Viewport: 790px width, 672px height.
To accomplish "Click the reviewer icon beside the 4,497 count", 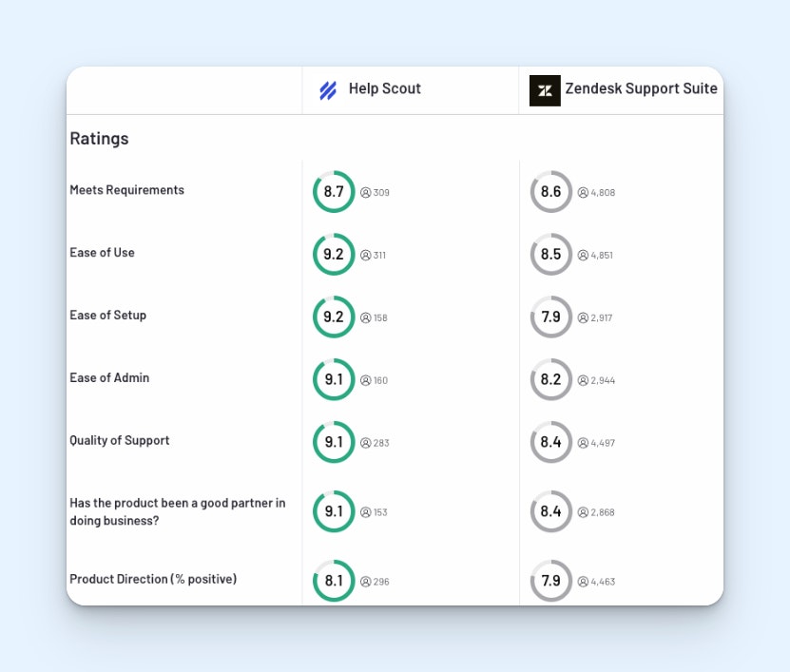I will point(583,443).
